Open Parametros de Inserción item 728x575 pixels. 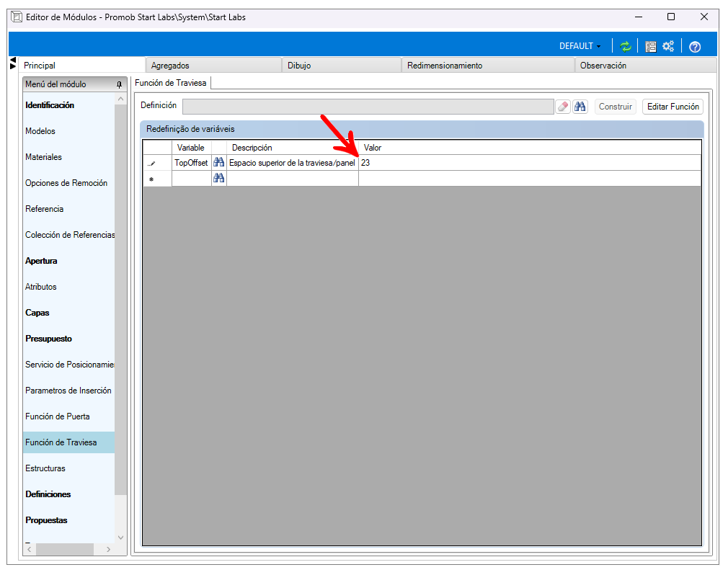coord(68,391)
